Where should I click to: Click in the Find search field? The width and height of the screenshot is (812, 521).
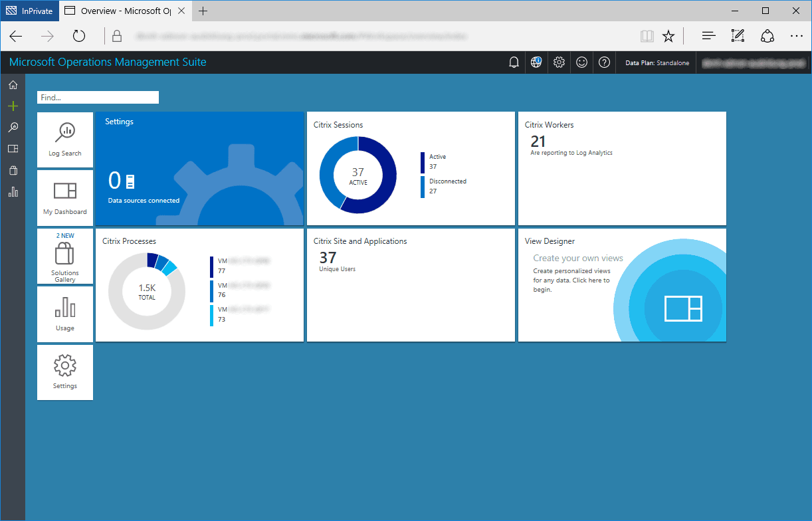pyautogui.click(x=98, y=97)
